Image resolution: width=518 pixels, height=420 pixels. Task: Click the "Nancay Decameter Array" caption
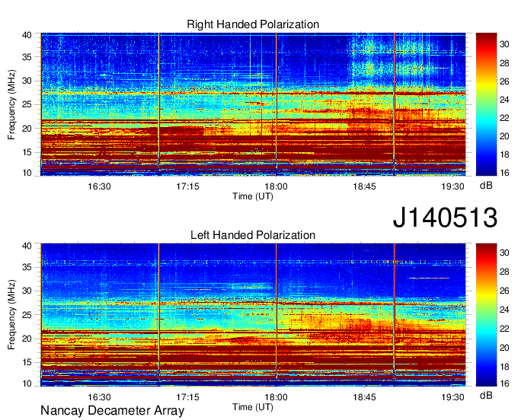click(x=112, y=411)
